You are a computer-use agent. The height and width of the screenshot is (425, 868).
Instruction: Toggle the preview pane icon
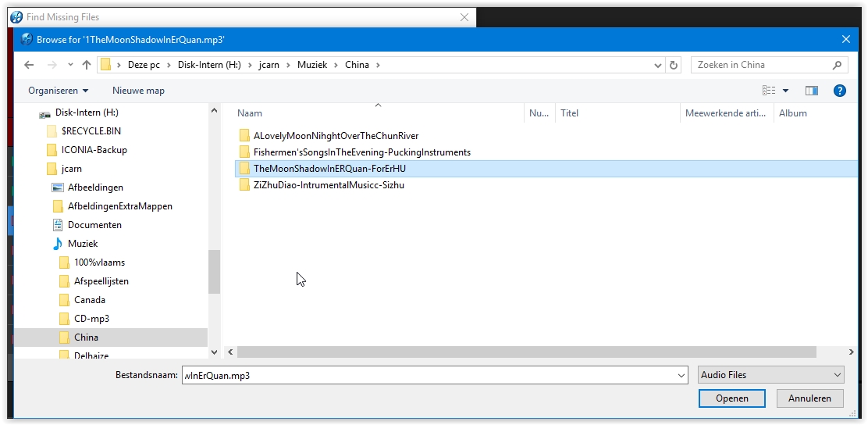[x=811, y=91]
